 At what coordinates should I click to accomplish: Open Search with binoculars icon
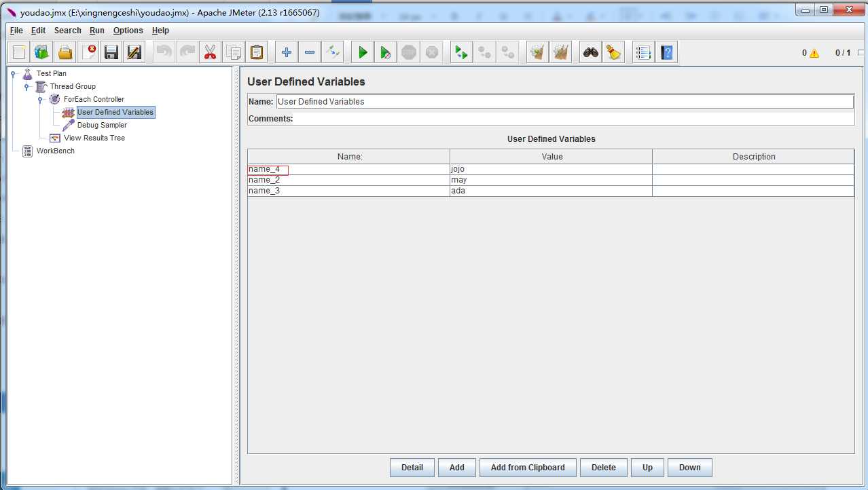(591, 52)
